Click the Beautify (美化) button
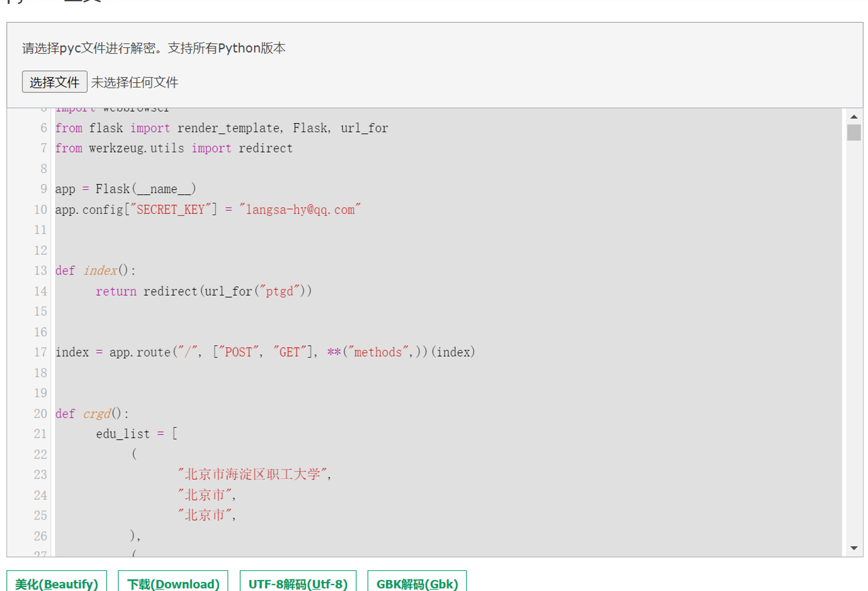The width and height of the screenshot is (868, 591). point(57,581)
